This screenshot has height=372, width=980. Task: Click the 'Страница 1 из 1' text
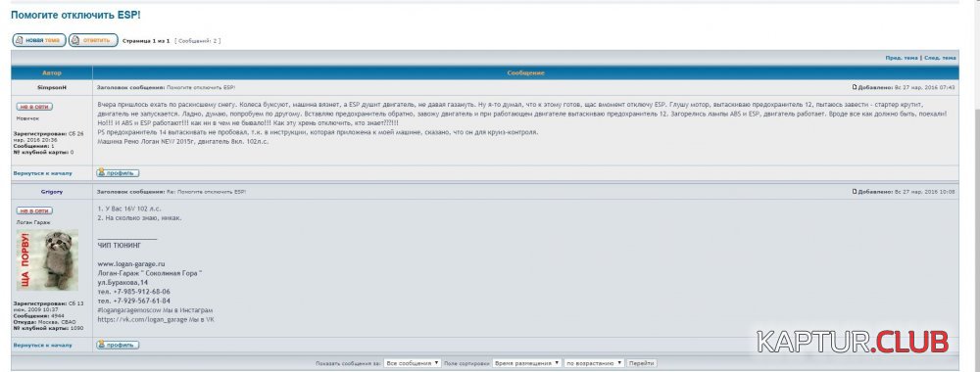146,41
